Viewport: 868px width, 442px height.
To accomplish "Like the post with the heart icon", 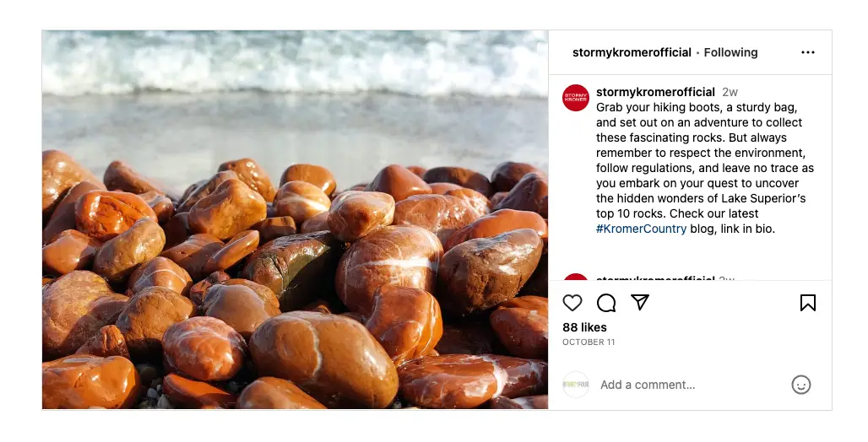I will pyautogui.click(x=572, y=303).
